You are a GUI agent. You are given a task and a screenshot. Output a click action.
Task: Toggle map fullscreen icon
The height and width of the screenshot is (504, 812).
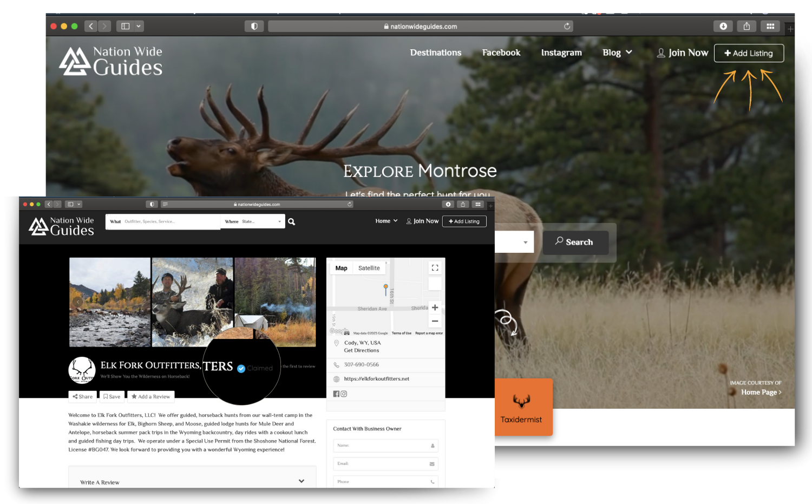[x=435, y=268]
